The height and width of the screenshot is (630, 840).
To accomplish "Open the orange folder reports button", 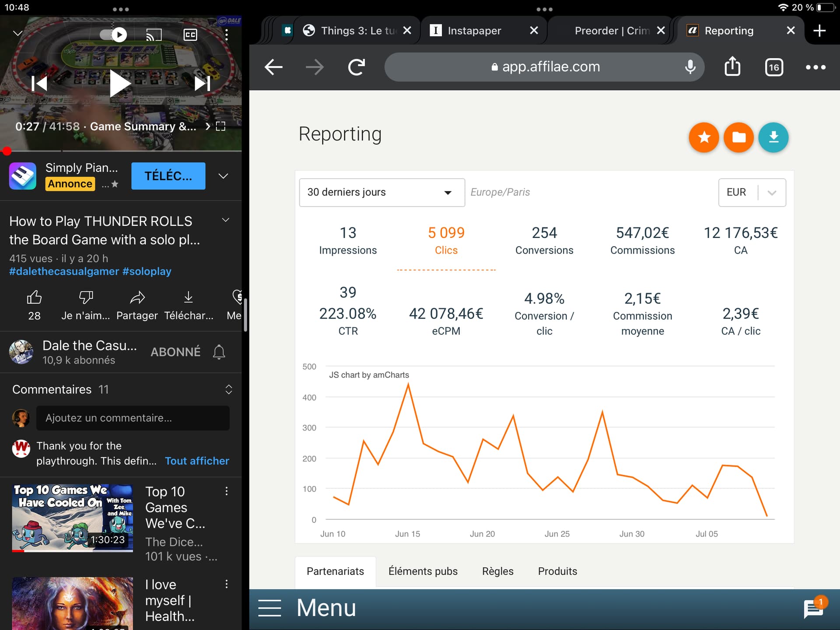I will tap(738, 137).
